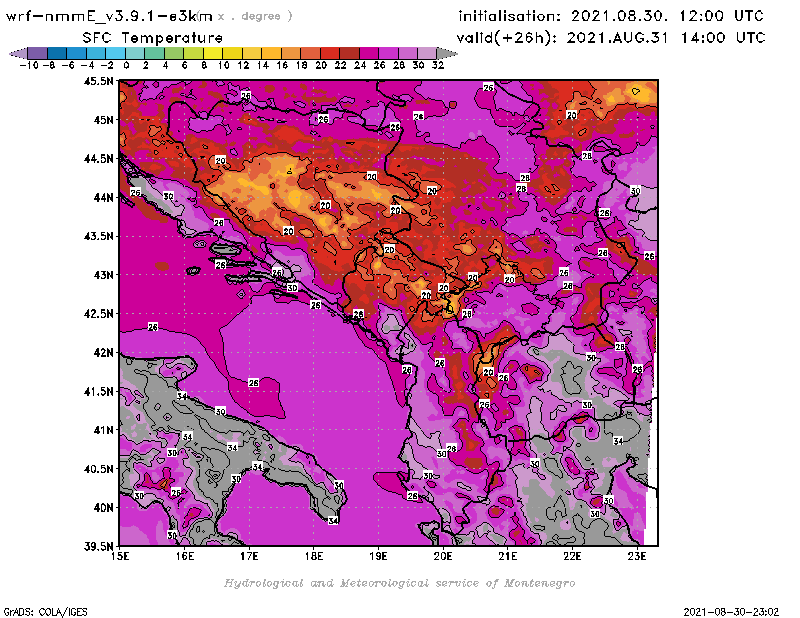Click the model name 'wrf-nmmE_v3.9.1-e3km' title

[x=109, y=16]
